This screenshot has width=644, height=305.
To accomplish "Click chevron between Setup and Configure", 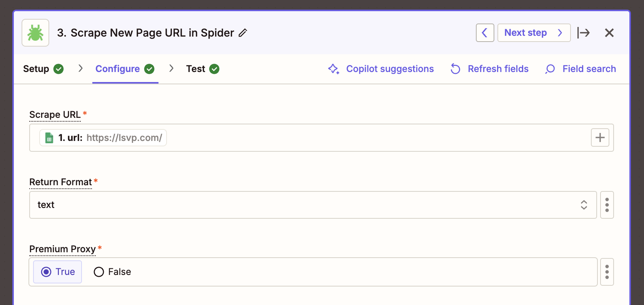I will tap(80, 69).
